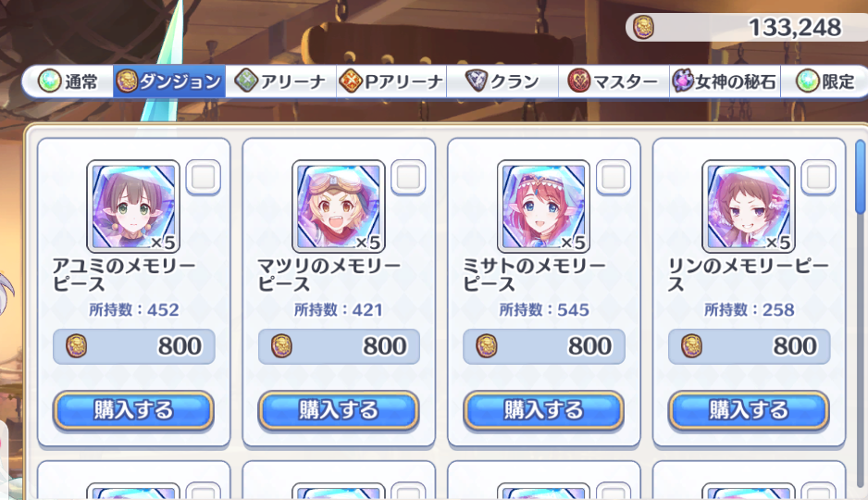868x500 pixels.
Task: Select the 女神の秘石 shop tab
Action: (725, 81)
